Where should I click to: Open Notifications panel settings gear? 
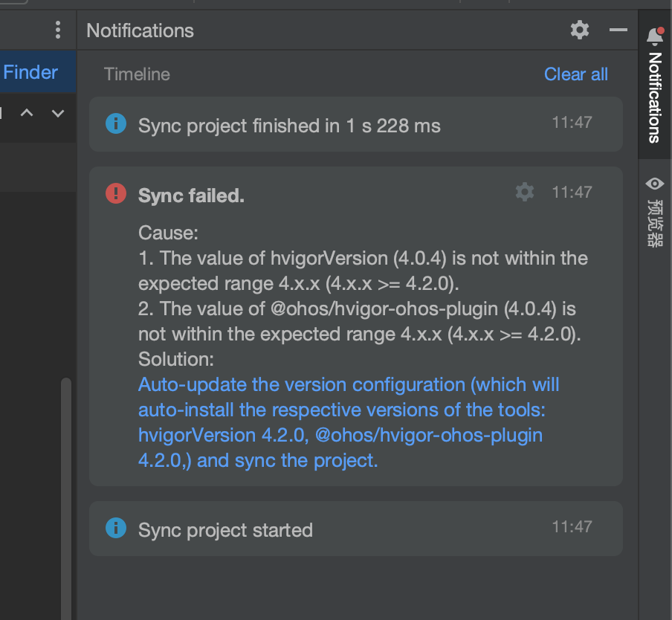[x=580, y=30]
